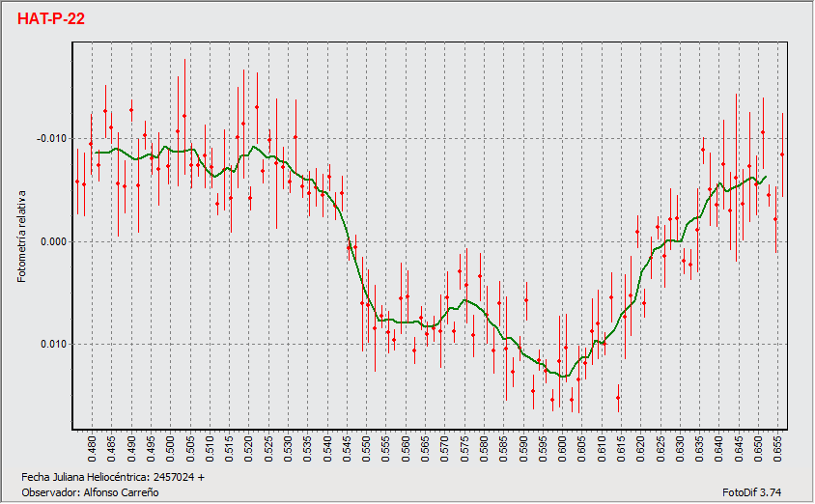Click the Fecha Juliana Heliocéntrica text
815x504 pixels.
pos(112,477)
